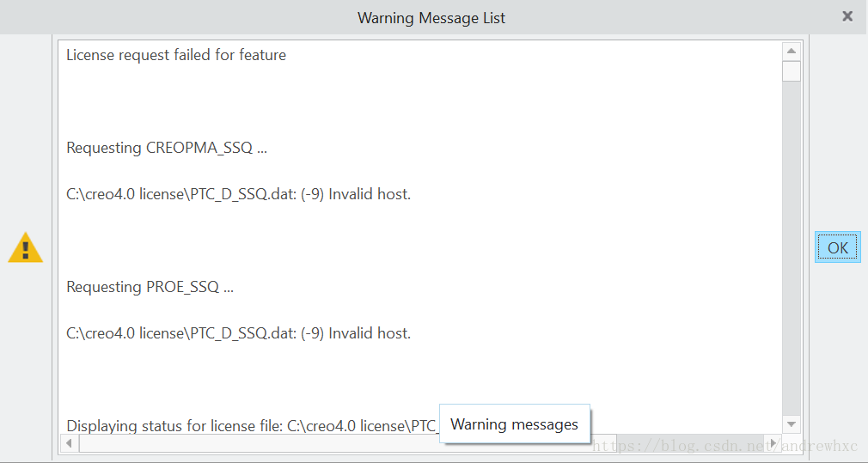Screen dimensions: 868x463
Task: Click the vertical scrollbar up arrow
Action: click(x=791, y=51)
